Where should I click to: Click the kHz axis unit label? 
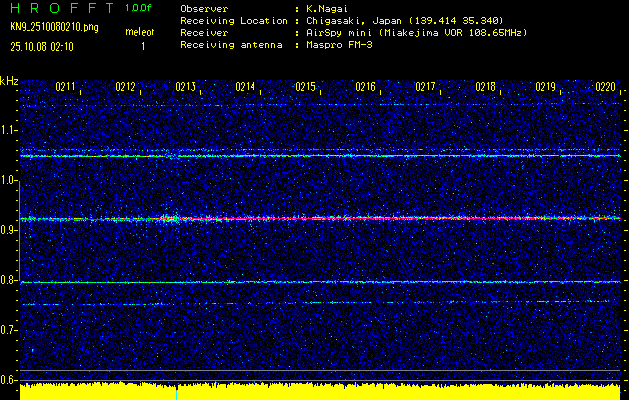(9, 80)
